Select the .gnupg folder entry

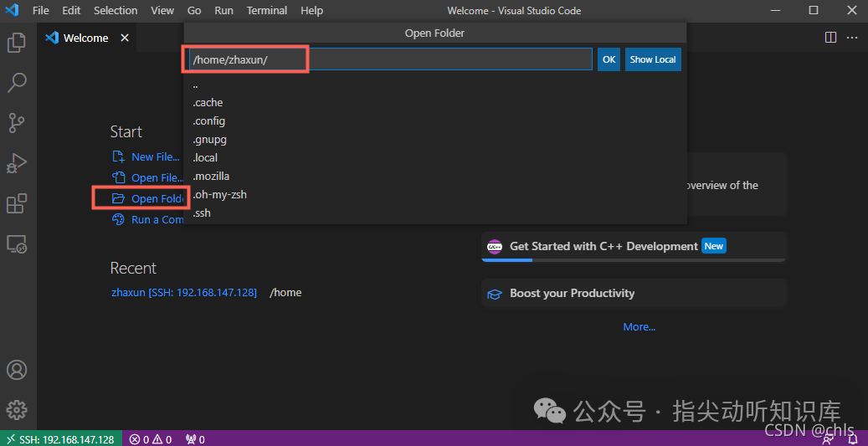tap(435, 140)
